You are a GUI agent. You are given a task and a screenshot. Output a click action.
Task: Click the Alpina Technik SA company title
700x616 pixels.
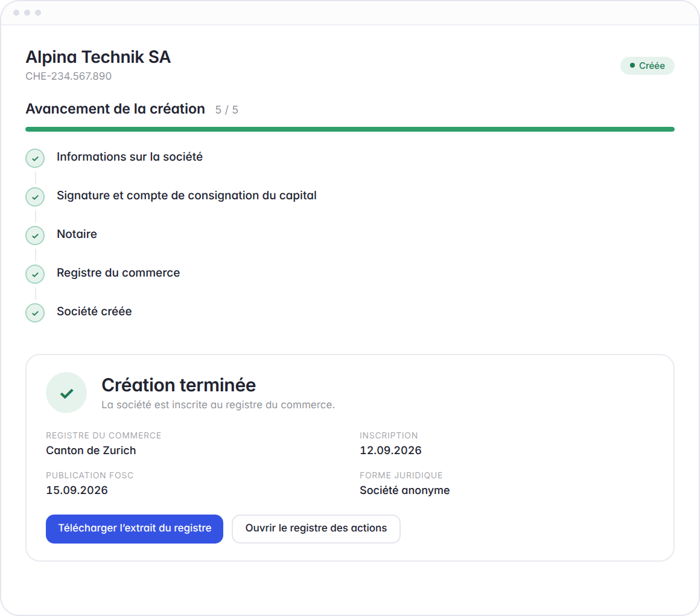(x=98, y=57)
